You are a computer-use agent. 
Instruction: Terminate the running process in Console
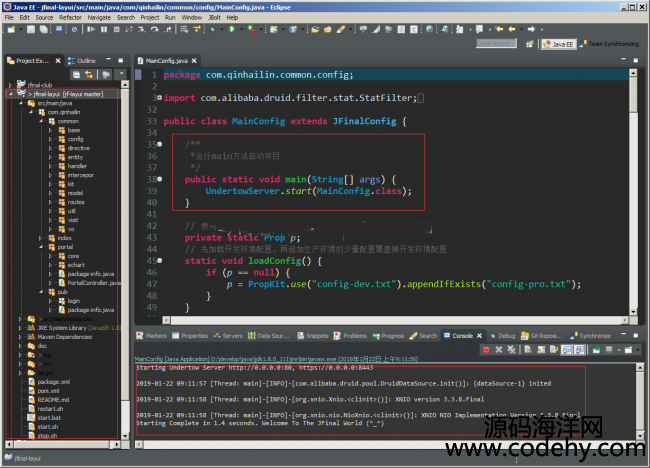[x=486, y=350]
